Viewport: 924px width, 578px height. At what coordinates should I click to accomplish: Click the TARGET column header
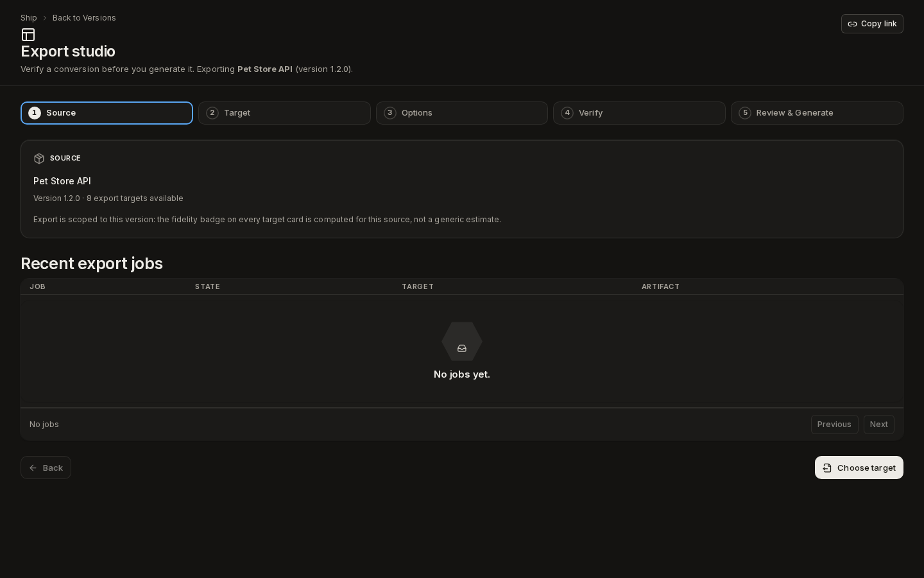tap(418, 286)
